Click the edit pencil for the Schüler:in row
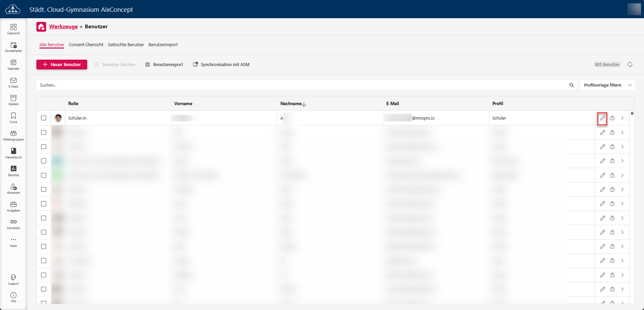Screen dimensions: 644x310 pos(602,118)
